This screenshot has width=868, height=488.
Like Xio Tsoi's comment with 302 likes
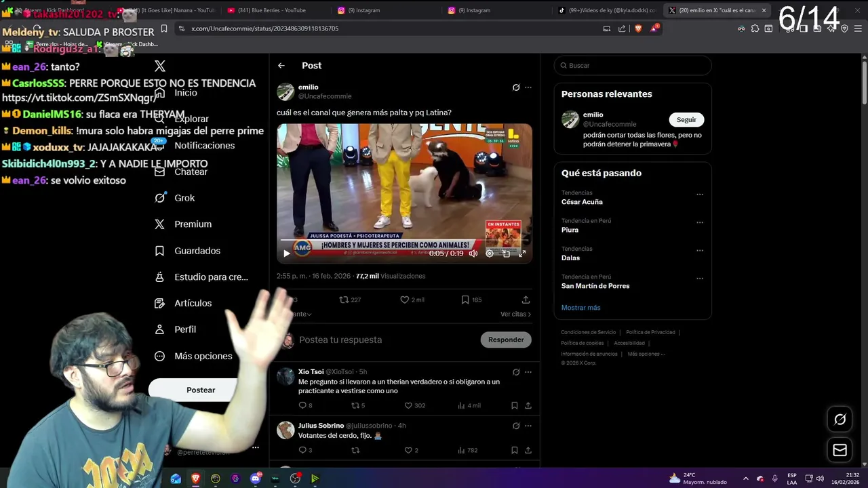click(414, 405)
